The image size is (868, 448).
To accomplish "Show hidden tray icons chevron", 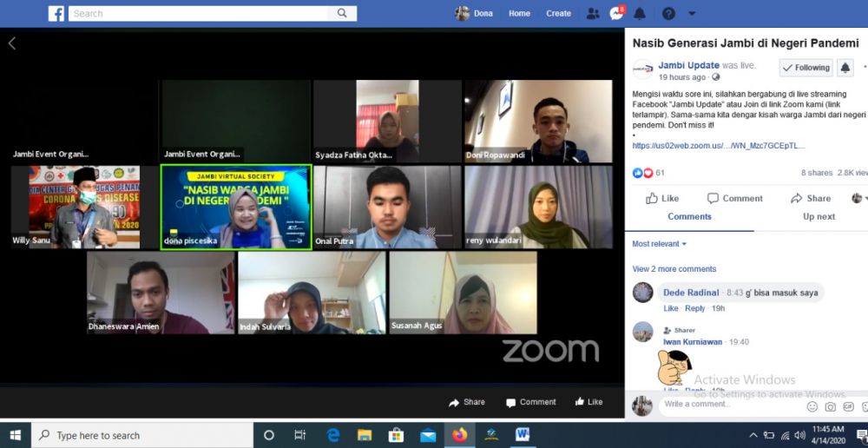I will 753,435.
